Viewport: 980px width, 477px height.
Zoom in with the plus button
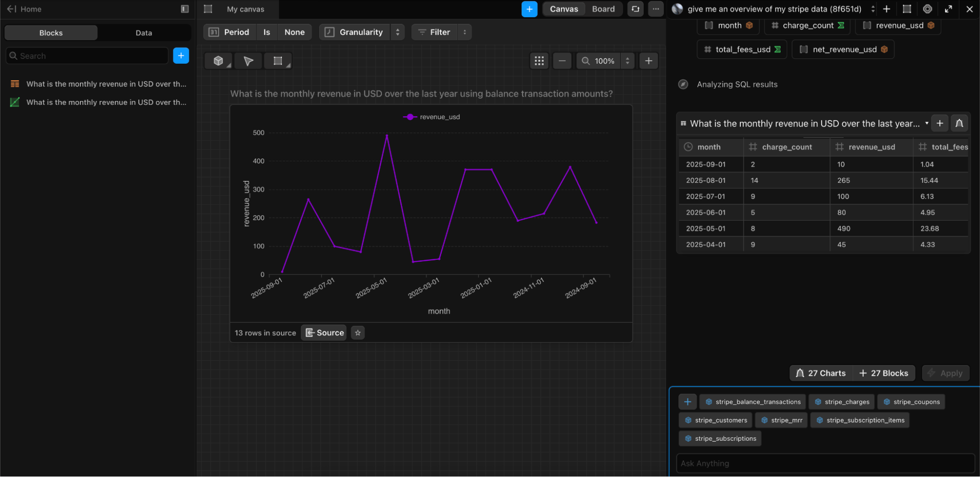click(649, 61)
